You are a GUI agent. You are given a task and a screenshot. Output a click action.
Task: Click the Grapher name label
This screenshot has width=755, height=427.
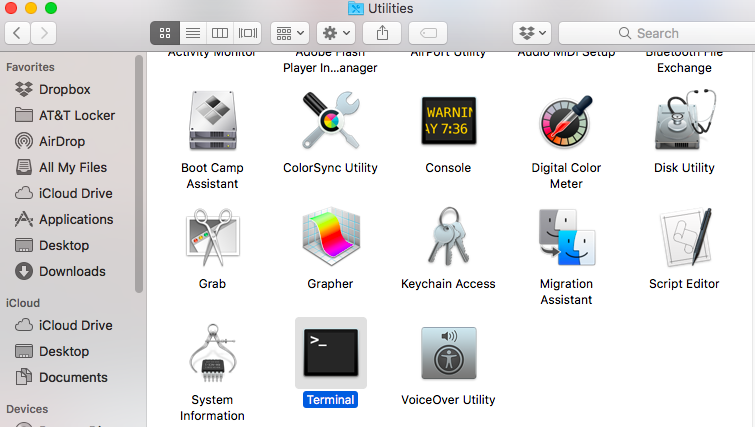click(x=330, y=284)
